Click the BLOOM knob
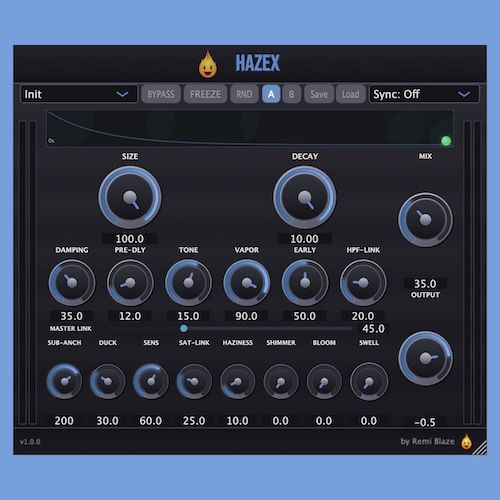Viewport: 500px width, 500px height. [x=324, y=381]
